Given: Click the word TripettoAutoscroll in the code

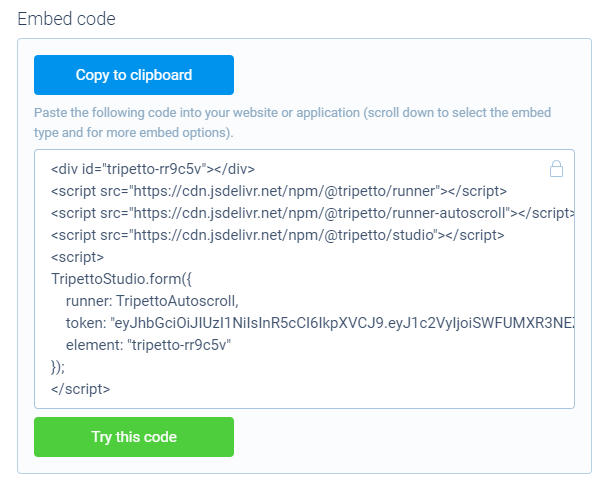Looking at the screenshot, I should coord(177,301).
